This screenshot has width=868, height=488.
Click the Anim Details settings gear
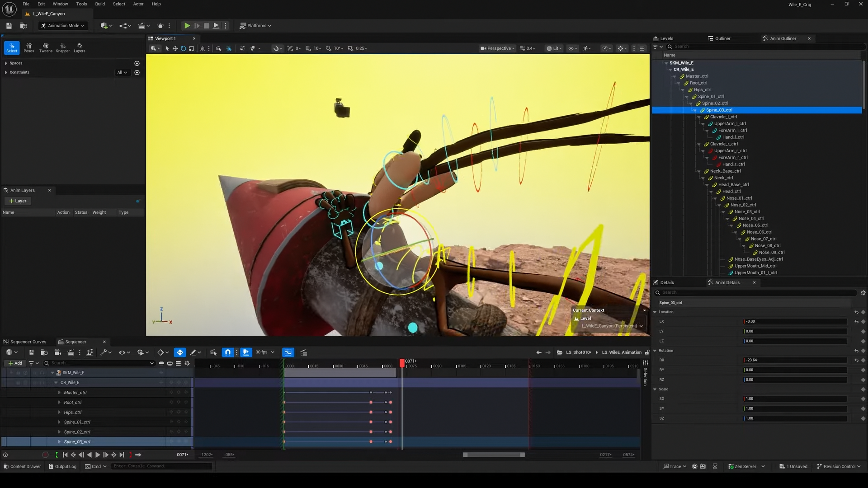coord(863,293)
